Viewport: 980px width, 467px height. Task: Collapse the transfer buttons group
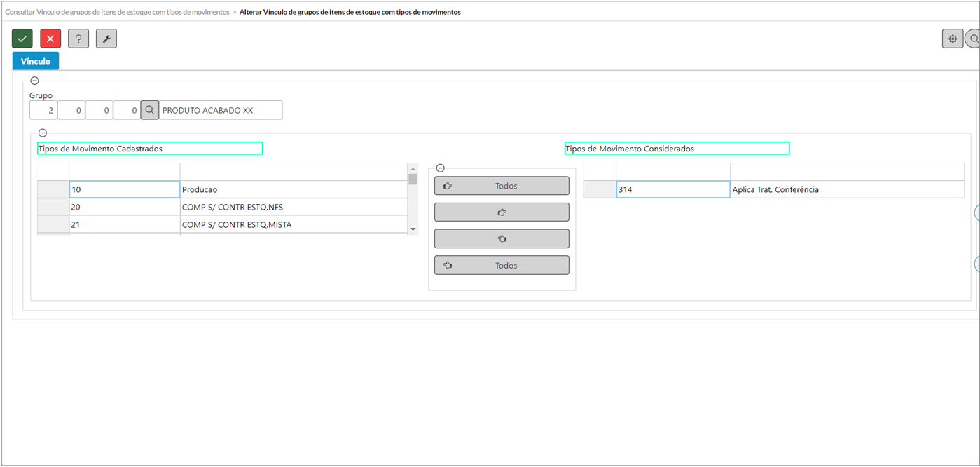click(x=440, y=168)
